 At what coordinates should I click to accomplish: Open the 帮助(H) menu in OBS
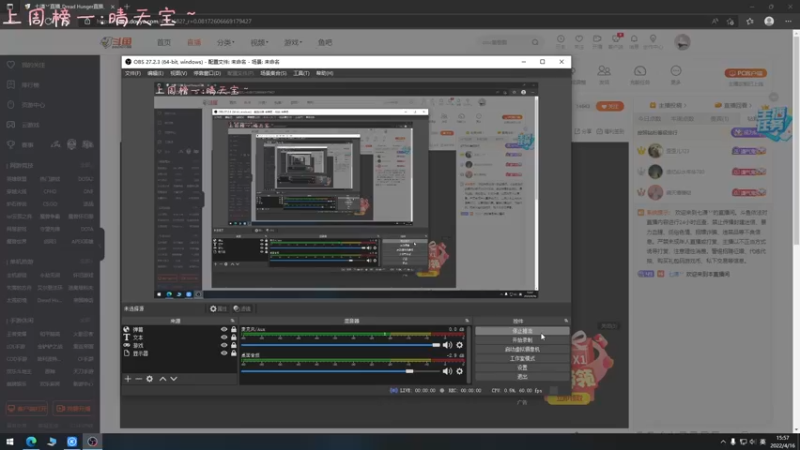[324, 73]
